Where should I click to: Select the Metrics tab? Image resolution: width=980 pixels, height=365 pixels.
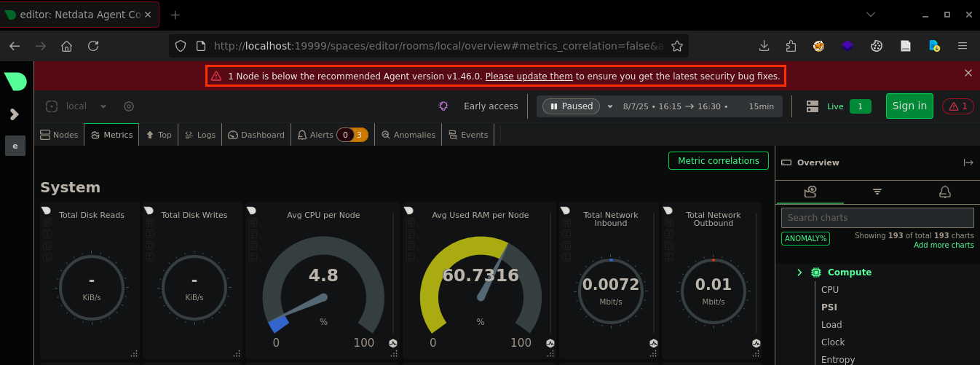[111, 135]
